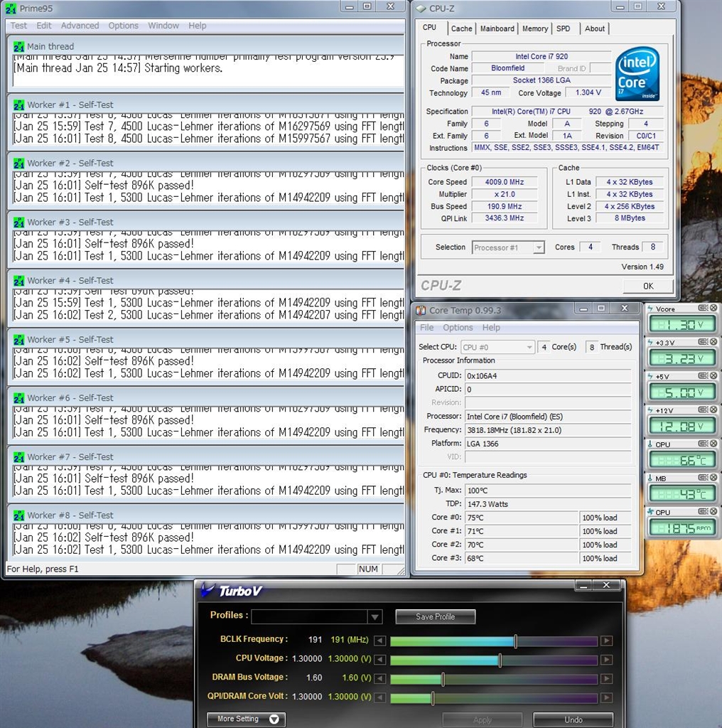Click the Worker #7 Self-Test window icon
The image size is (722, 728).
18,457
